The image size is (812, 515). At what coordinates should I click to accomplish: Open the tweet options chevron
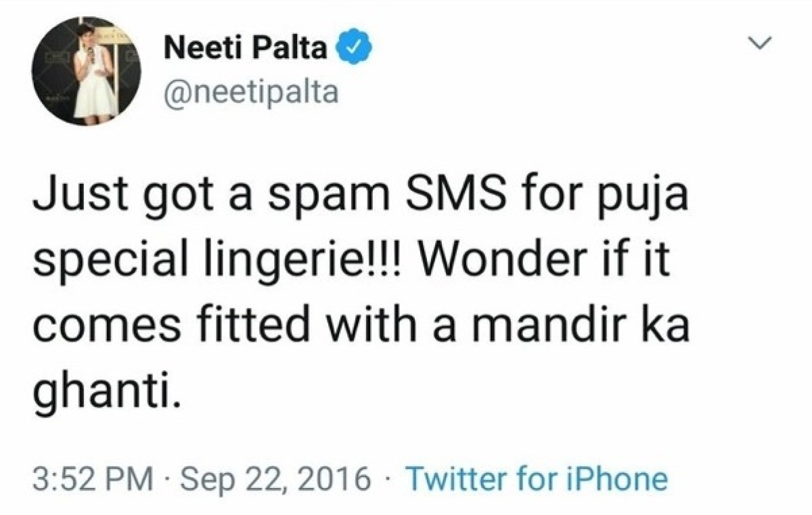coord(762,44)
